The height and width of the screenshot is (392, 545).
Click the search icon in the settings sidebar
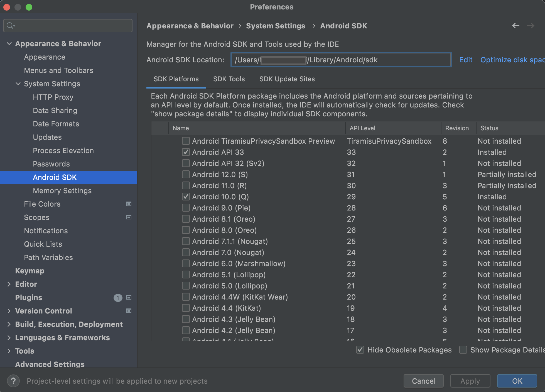coord(11,25)
